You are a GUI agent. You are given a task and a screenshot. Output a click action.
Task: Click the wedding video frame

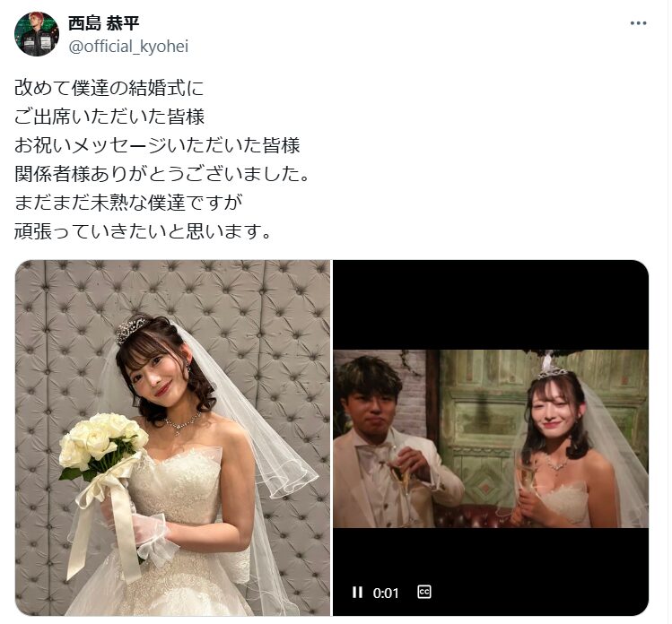tap(491, 438)
